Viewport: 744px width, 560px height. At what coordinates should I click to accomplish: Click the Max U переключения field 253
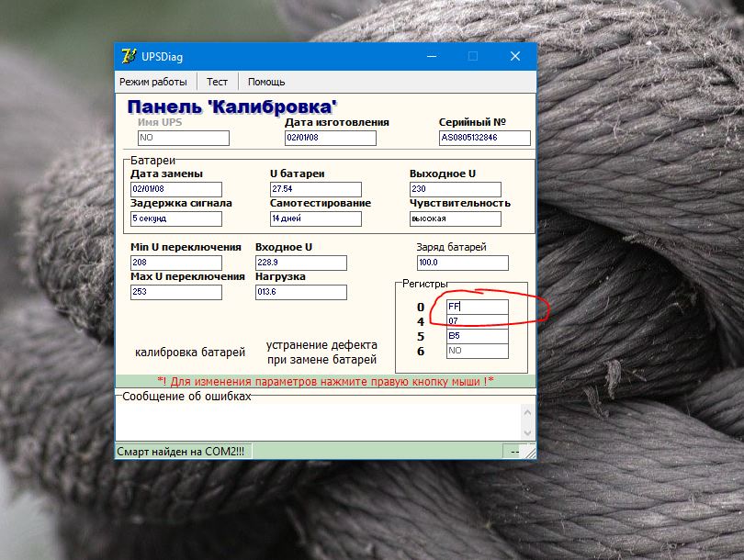point(176,292)
